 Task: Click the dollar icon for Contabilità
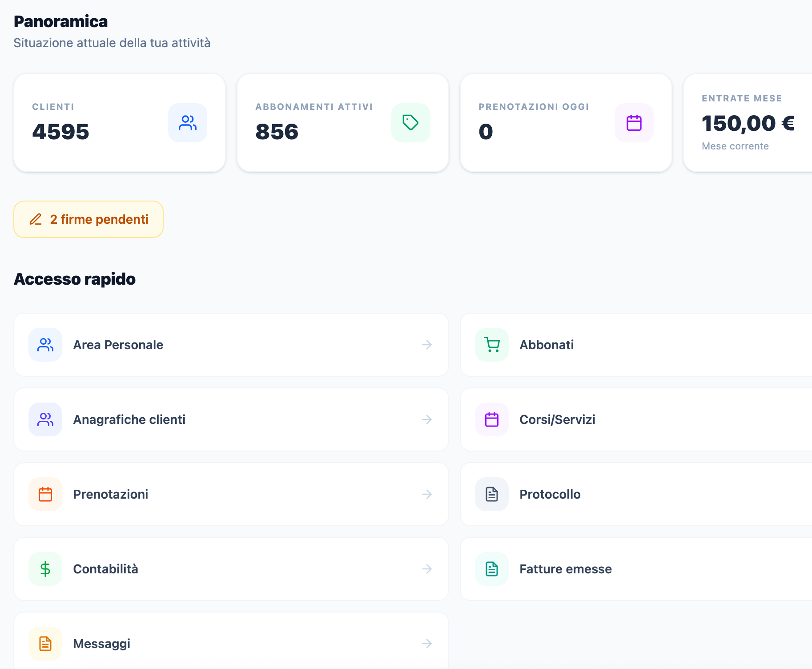pos(45,569)
